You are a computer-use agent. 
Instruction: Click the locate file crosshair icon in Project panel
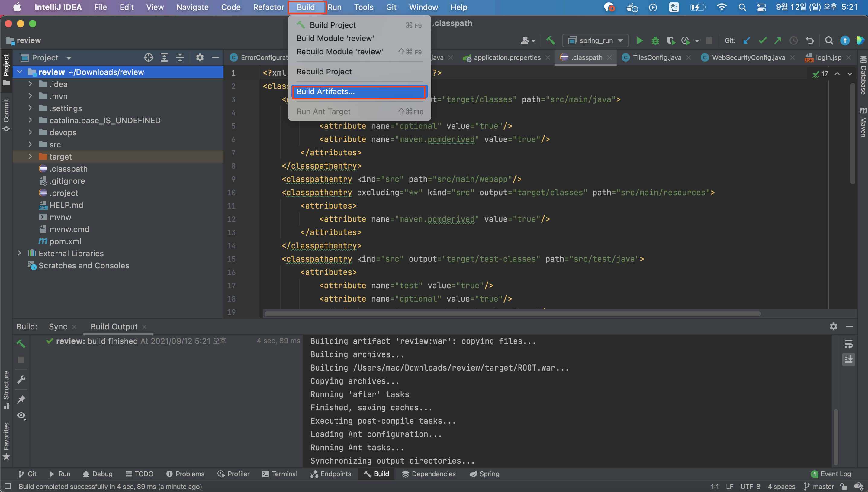(x=148, y=57)
